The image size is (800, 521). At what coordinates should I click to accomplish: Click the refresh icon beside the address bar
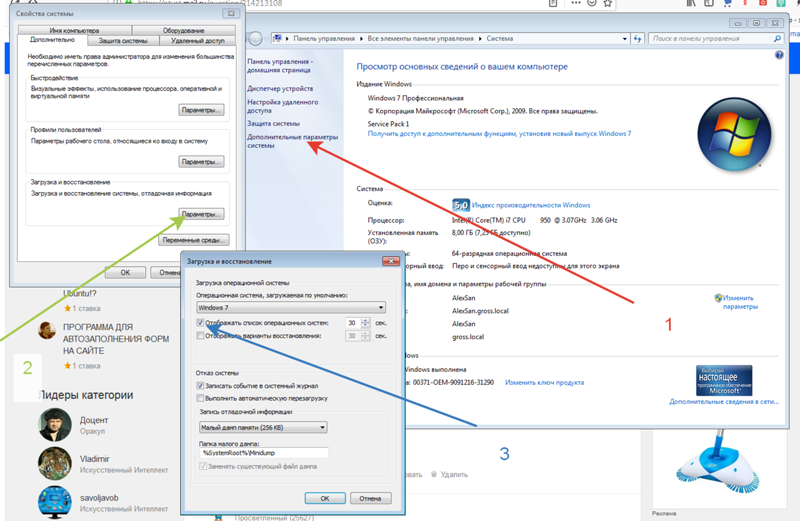point(637,38)
